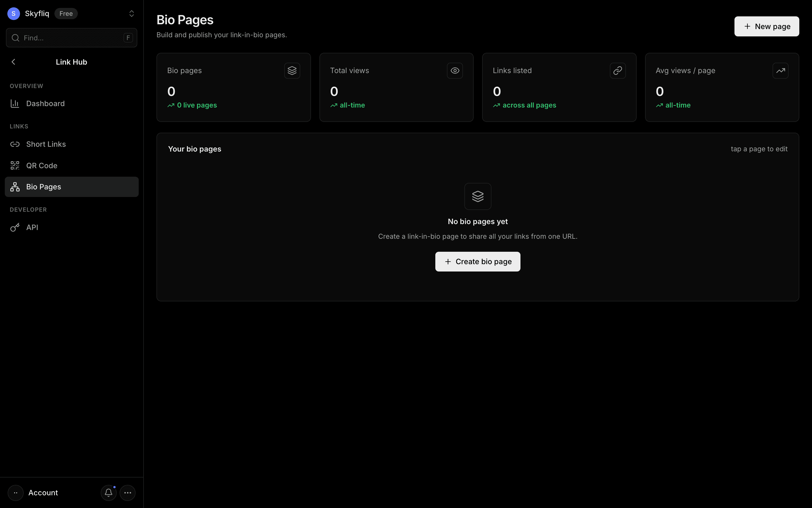Open the API developer section
Viewport: 812px width, 508px height.
pos(71,227)
